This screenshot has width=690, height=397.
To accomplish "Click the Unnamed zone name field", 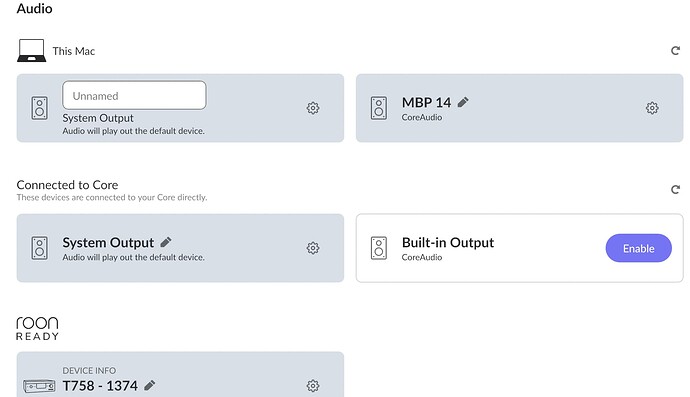I will (x=134, y=95).
